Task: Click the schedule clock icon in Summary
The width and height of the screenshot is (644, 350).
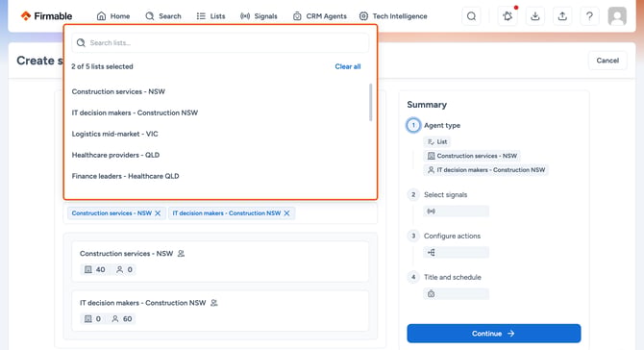Action: coord(431,293)
